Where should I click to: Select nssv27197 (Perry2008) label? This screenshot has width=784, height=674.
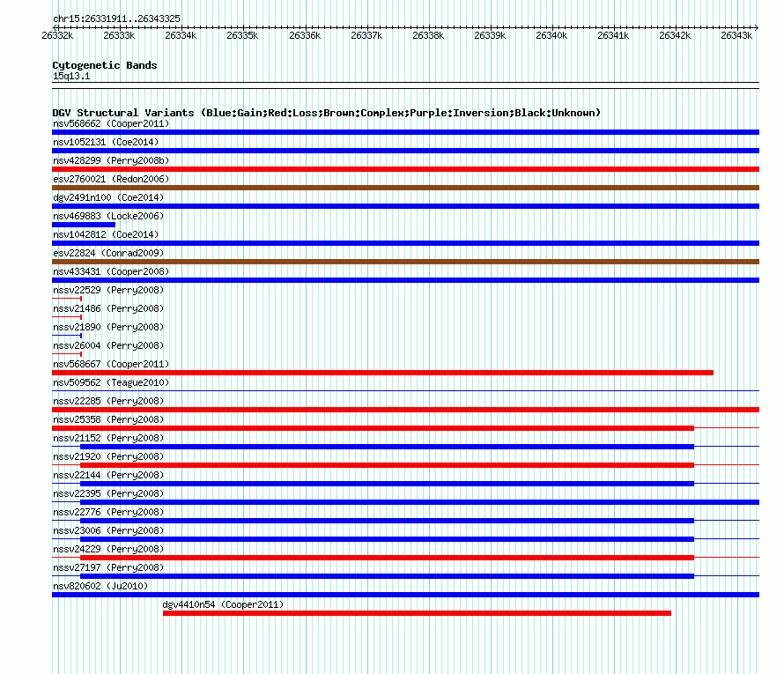point(108,567)
